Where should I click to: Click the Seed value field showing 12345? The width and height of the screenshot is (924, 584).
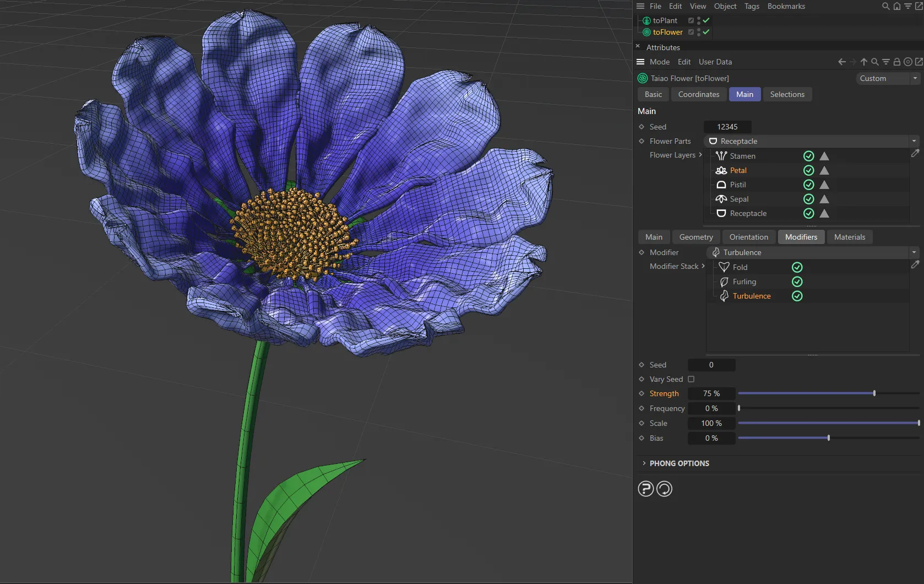point(727,127)
